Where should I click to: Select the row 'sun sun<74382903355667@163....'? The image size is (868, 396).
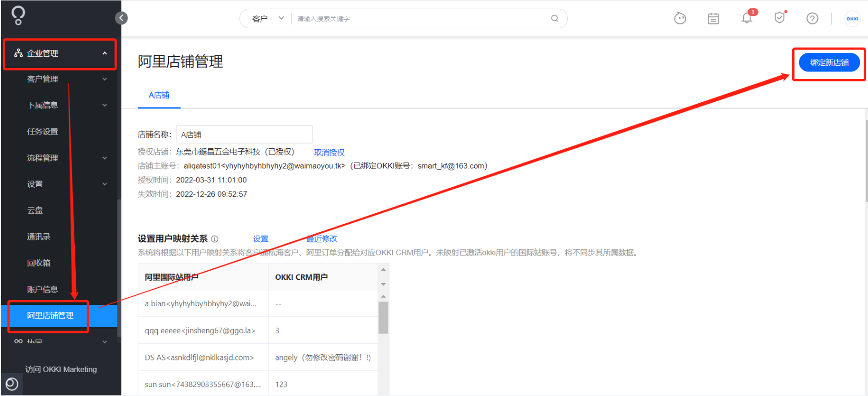click(258, 384)
